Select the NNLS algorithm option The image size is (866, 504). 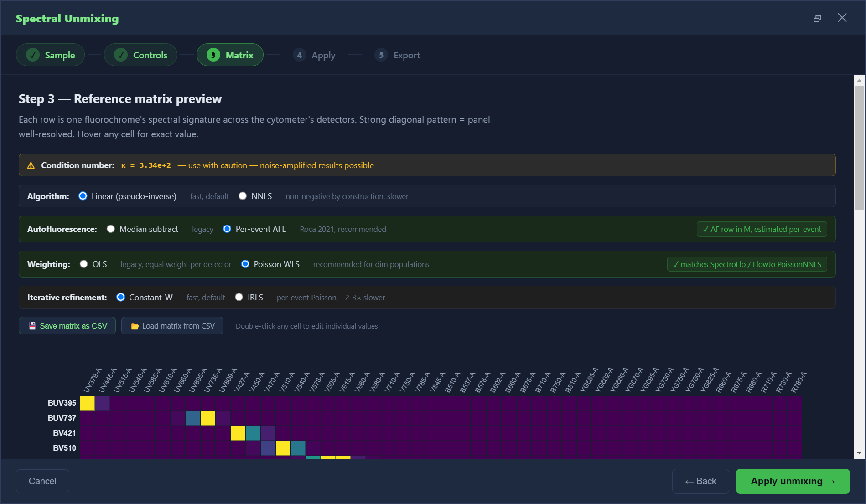click(243, 196)
